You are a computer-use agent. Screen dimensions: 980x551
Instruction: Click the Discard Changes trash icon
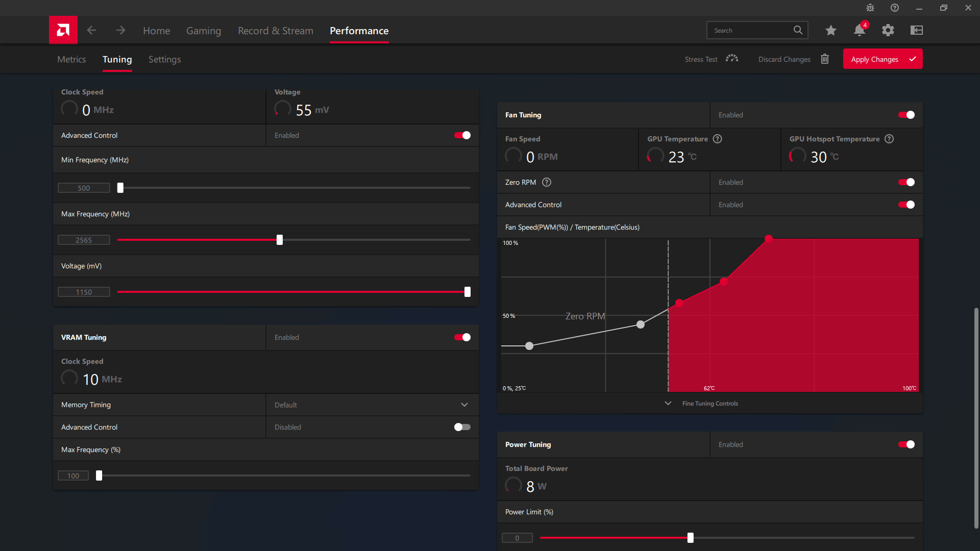(825, 59)
